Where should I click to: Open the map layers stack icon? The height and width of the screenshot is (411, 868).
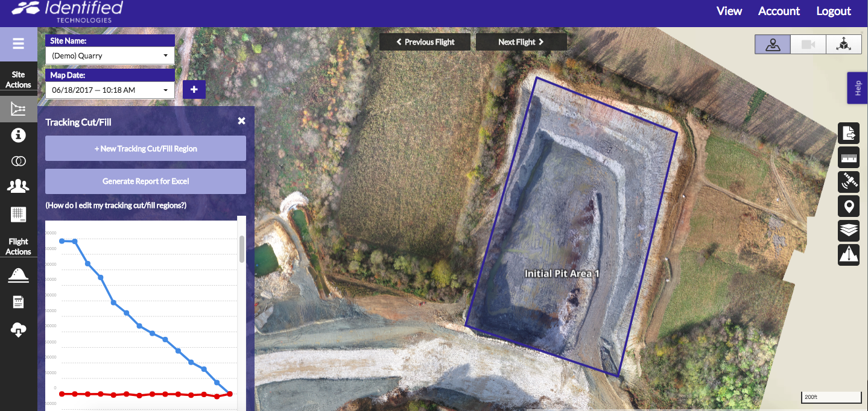click(x=849, y=231)
